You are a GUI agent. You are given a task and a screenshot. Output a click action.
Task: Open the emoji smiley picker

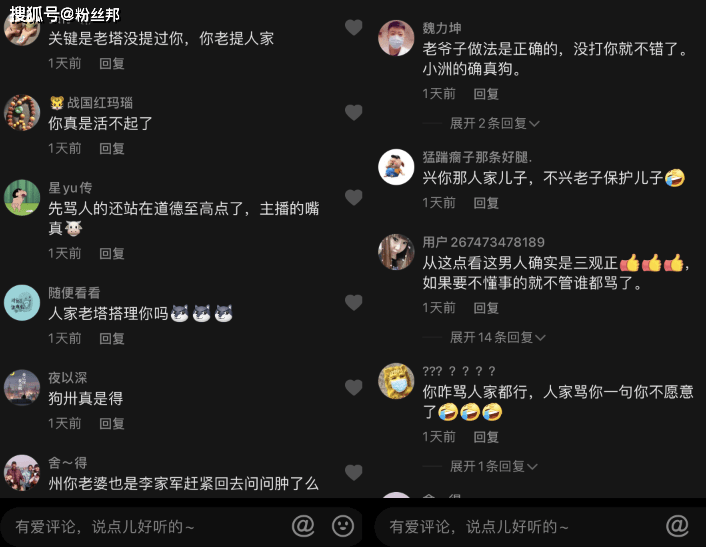(x=343, y=526)
